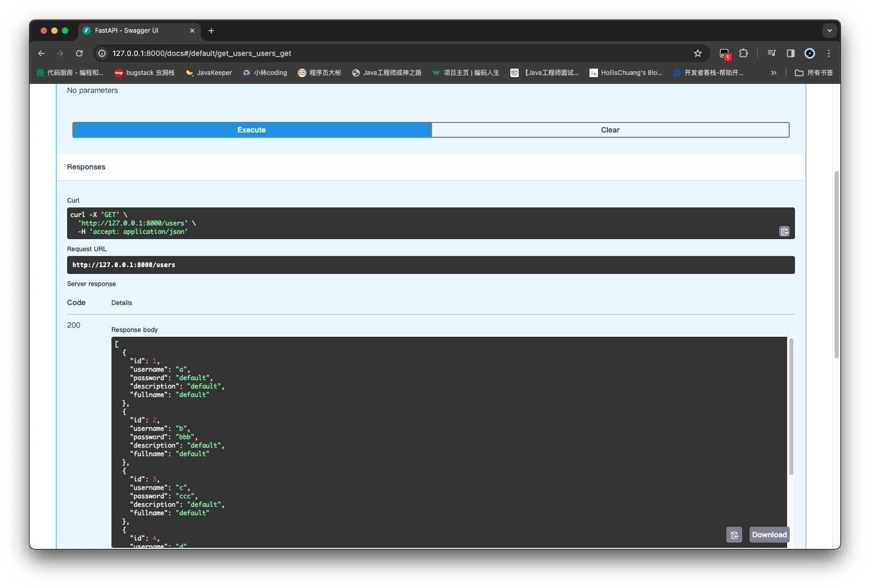870x588 pixels.
Task: Copy the response body to clipboard
Action: pos(734,535)
